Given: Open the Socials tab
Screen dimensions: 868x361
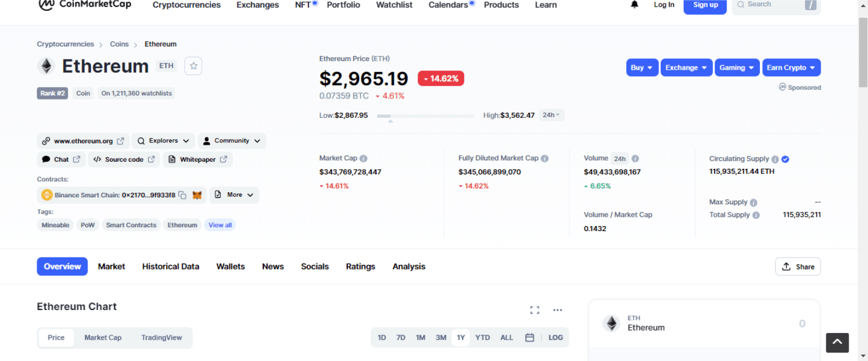Looking at the screenshot, I should (x=315, y=267).
